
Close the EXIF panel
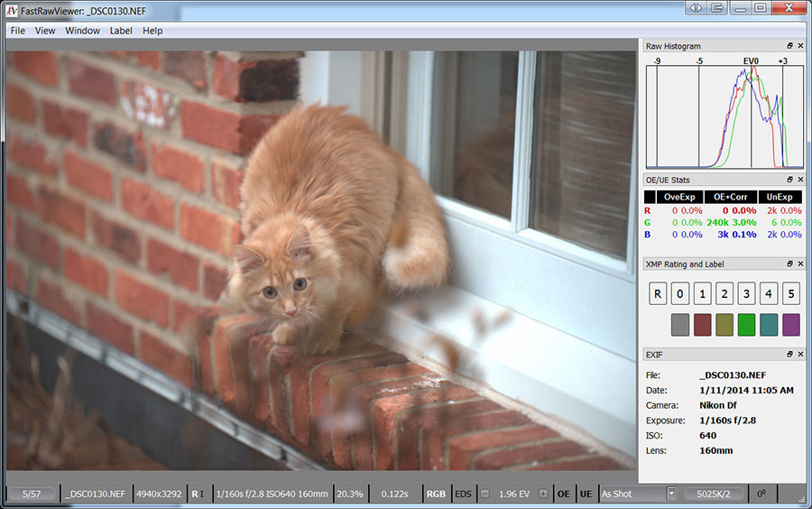[799, 355]
